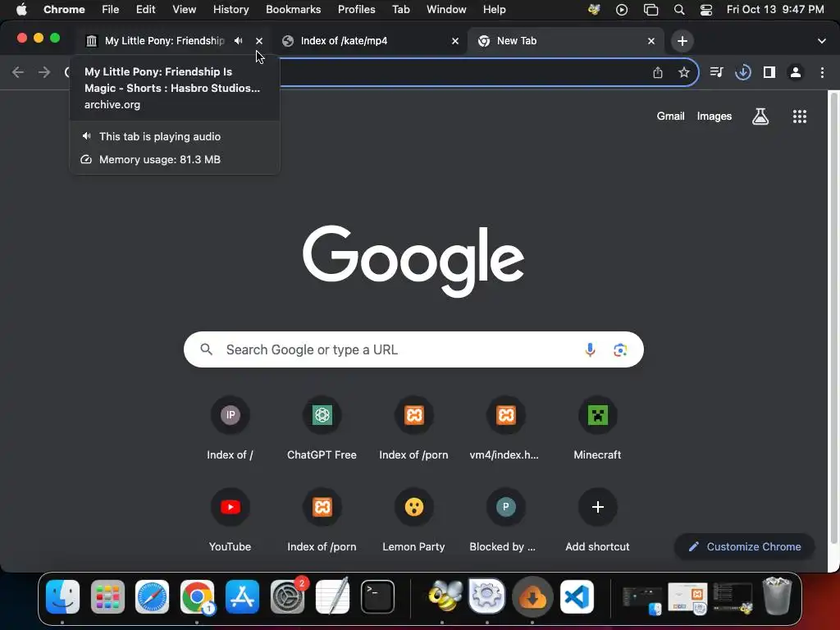Image resolution: width=840 pixels, height=630 pixels.
Task: Open App Store from the Dock
Action: [x=242, y=596]
